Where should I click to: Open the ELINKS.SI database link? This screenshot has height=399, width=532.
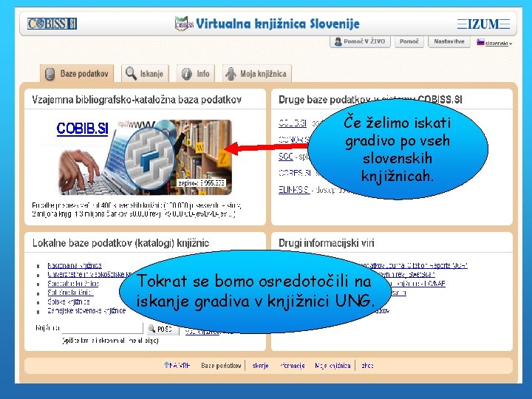(294, 190)
